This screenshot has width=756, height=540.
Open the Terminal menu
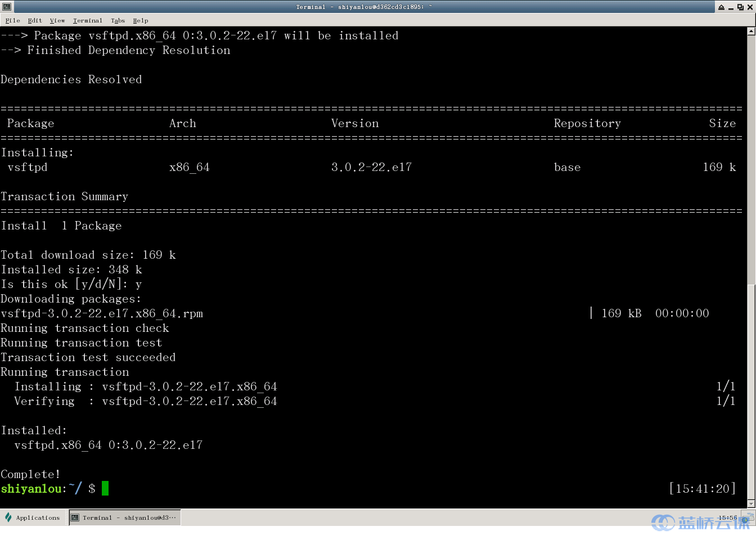point(87,20)
